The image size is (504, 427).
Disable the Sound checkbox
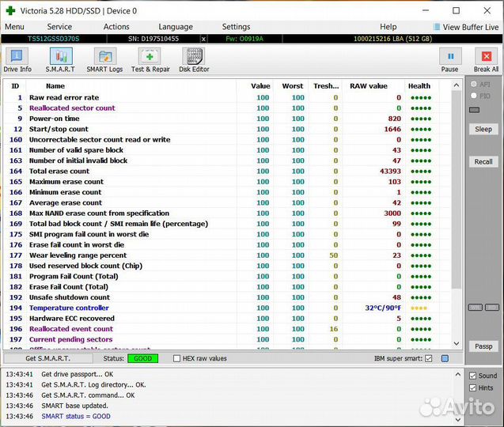tap(472, 376)
